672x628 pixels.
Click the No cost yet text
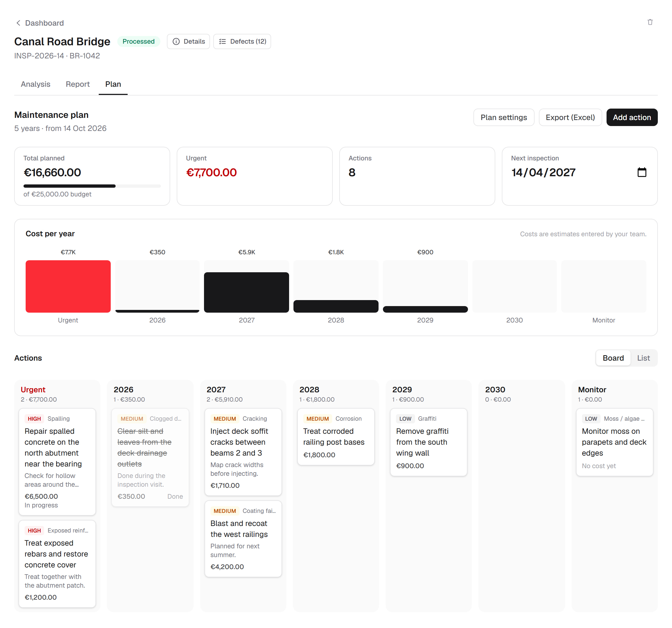[x=598, y=466]
